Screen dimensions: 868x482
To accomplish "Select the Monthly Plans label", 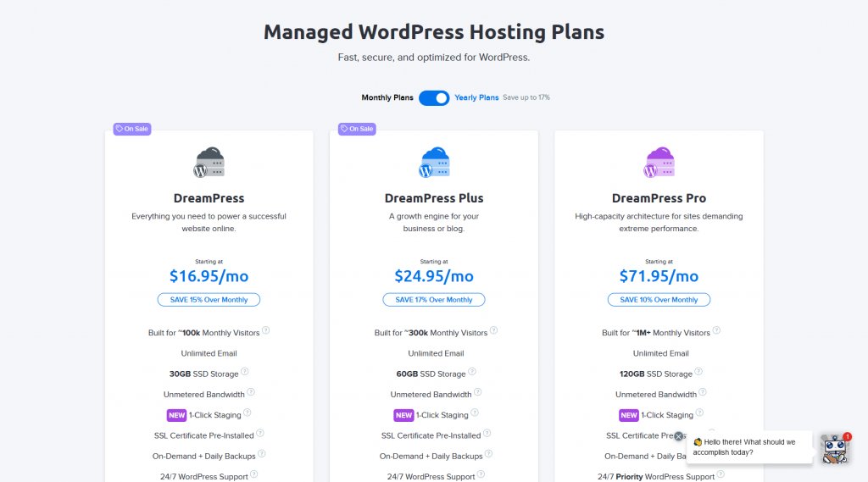I will tap(387, 98).
